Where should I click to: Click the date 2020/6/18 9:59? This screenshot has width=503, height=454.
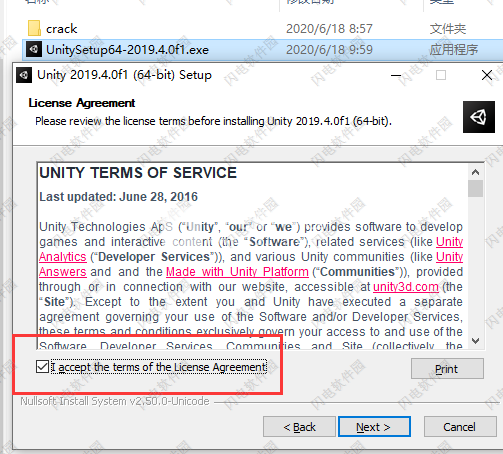click(329, 50)
